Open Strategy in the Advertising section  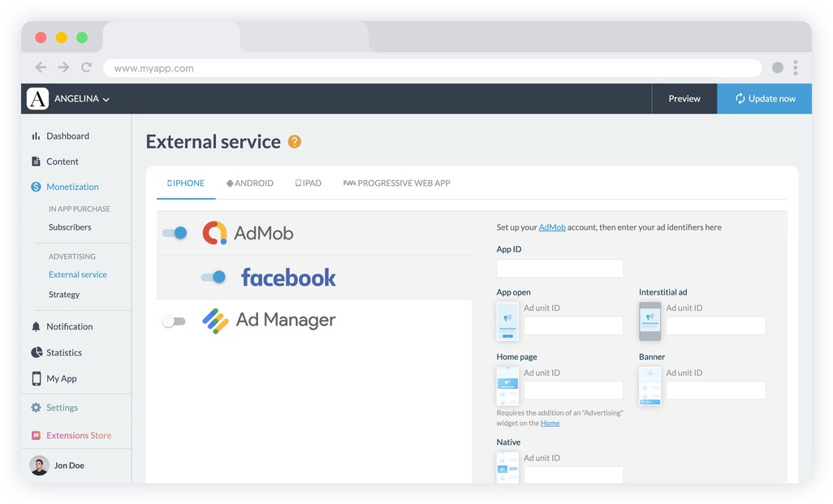point(64,295)
